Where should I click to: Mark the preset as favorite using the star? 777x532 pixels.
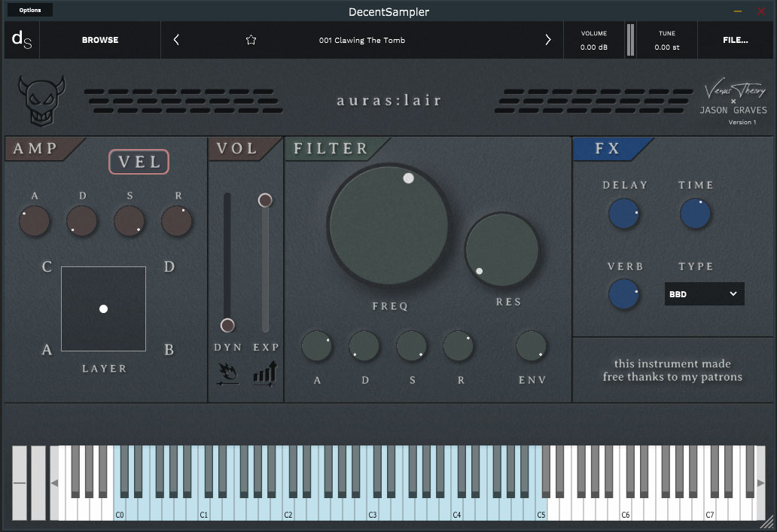point(251,40)
